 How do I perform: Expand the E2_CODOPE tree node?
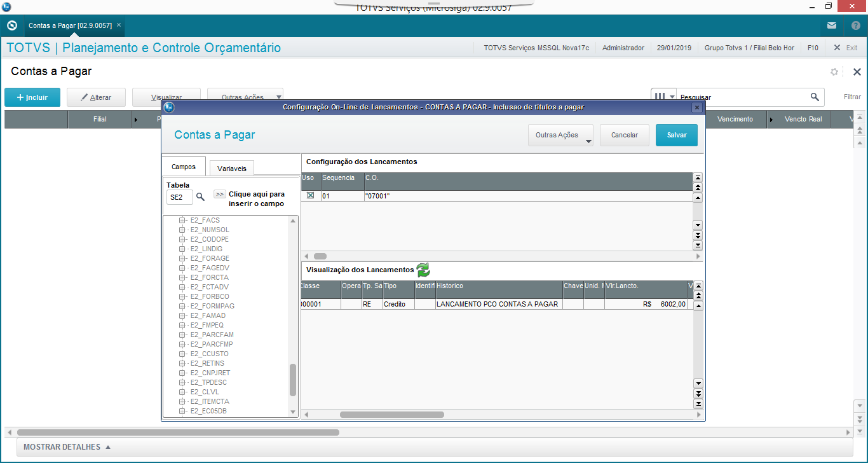click(182, 240)
